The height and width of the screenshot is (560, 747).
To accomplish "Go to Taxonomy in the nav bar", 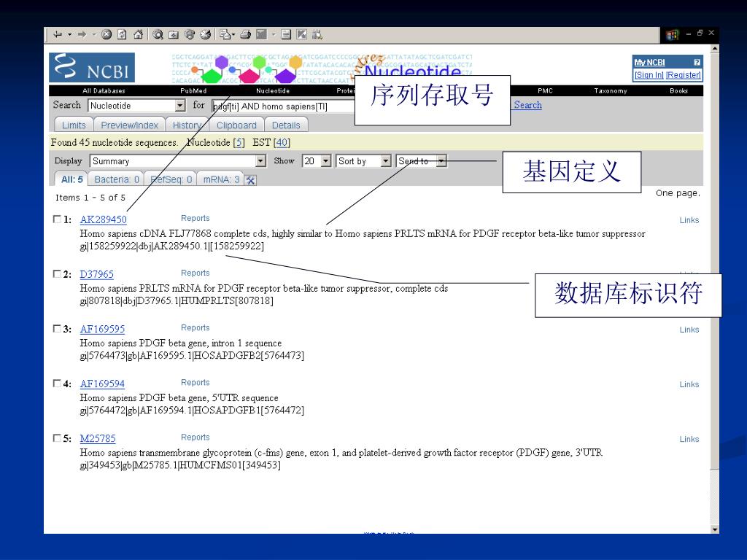I will tap(611, 90).
